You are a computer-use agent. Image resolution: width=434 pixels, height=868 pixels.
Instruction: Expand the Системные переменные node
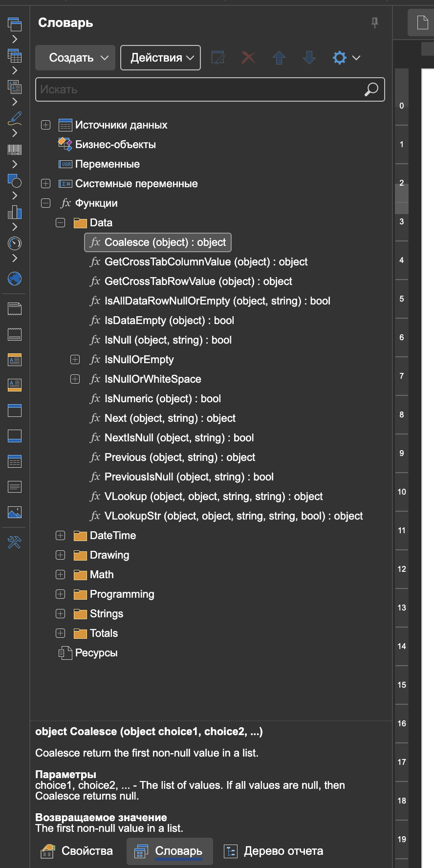click(x=45, y=184)
